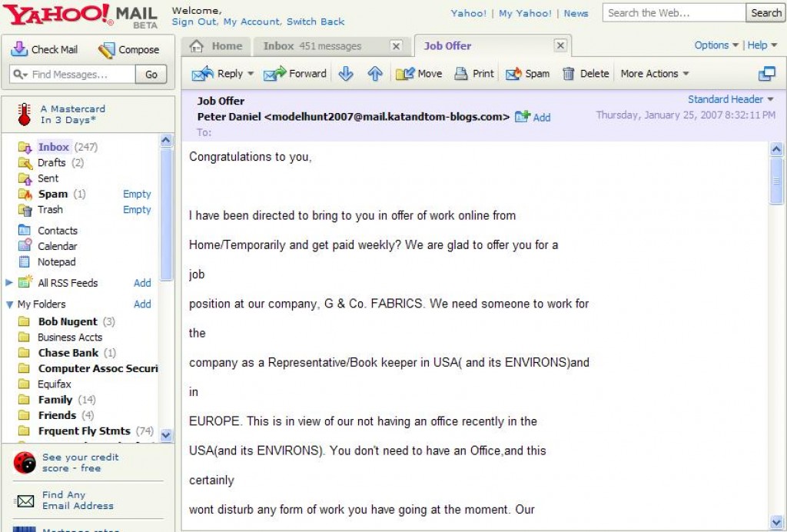Click the Inbox folder icon
This screenshot has height=532, width=787.
[x=25, y=147]
